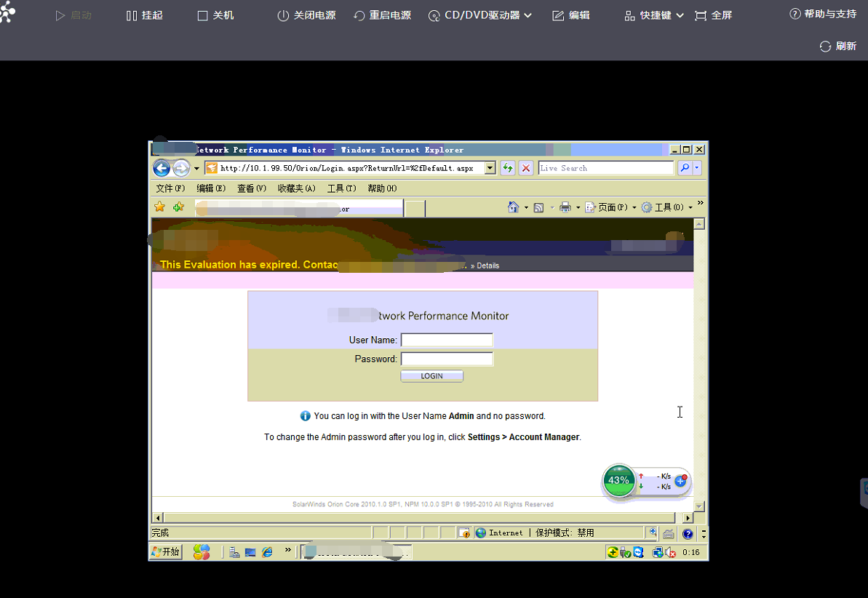Click the horizontal scrollbar left arrow

pos(158,518)
